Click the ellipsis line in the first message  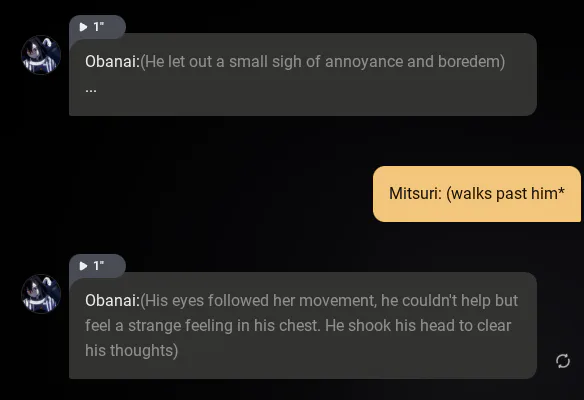[x=91, y=90]
